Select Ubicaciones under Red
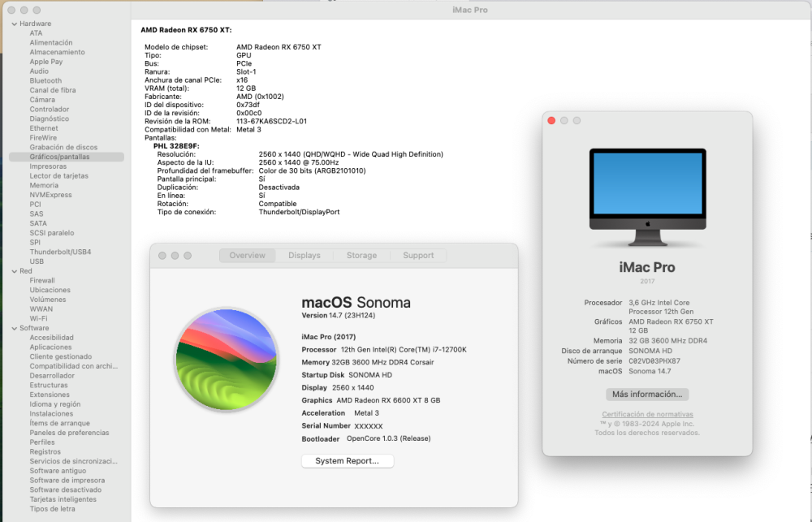The width and height of the screenshot is (812, 522). pos(50,290)
